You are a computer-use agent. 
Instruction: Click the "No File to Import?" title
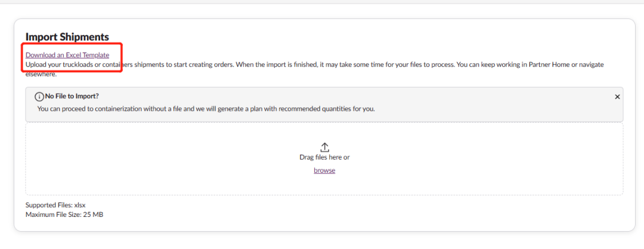point(73,96)
